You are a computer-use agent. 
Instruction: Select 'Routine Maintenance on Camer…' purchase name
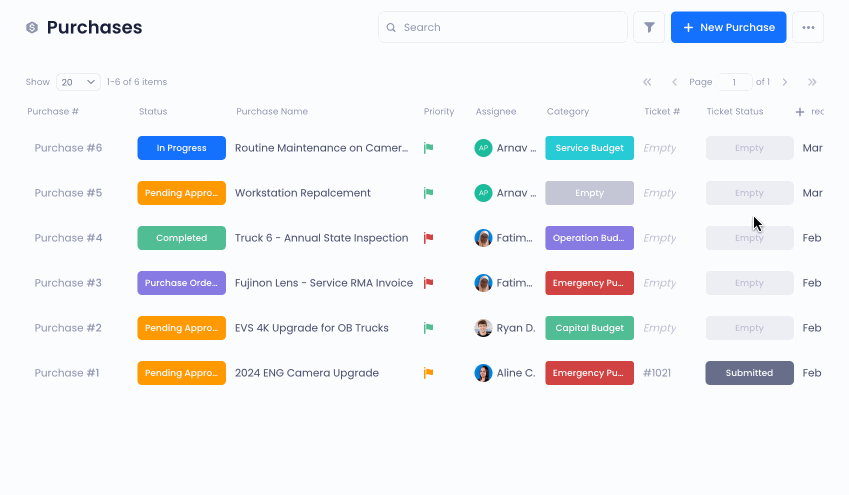[322, 148]
